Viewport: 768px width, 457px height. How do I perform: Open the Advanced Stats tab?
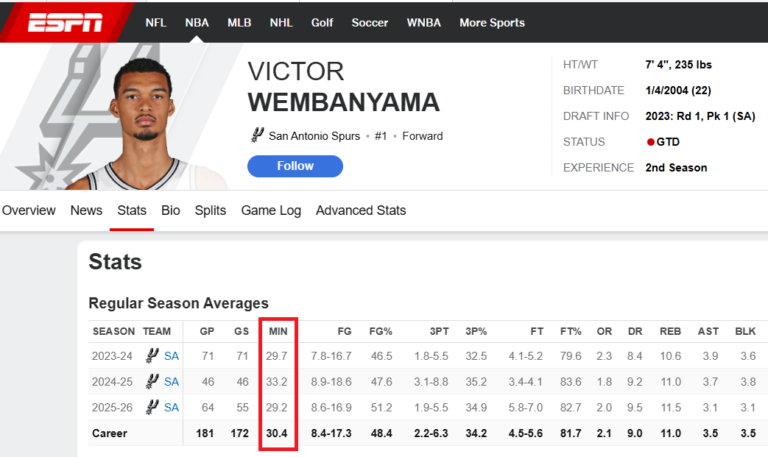361,210
